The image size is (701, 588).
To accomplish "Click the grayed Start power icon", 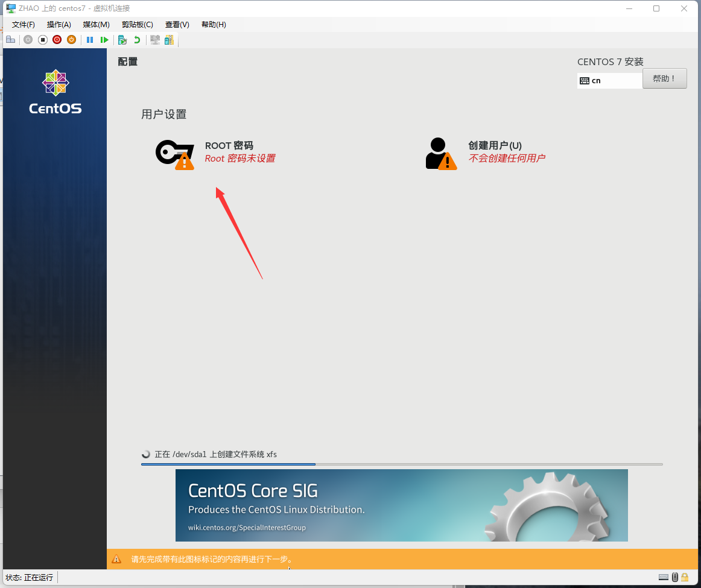I will tap(28, 40).
